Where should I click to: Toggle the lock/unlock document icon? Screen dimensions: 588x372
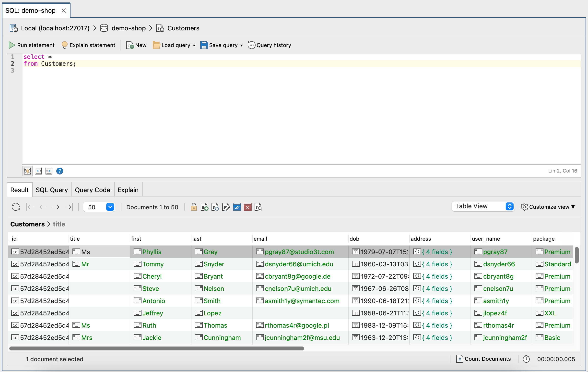[x=193, y=207]
